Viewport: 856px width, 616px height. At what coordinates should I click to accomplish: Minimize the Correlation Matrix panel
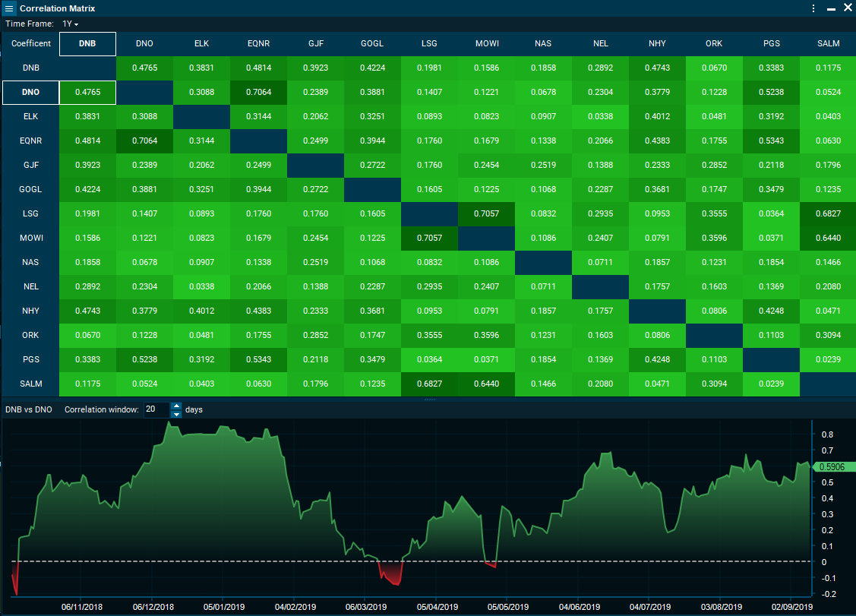point(831,8)
